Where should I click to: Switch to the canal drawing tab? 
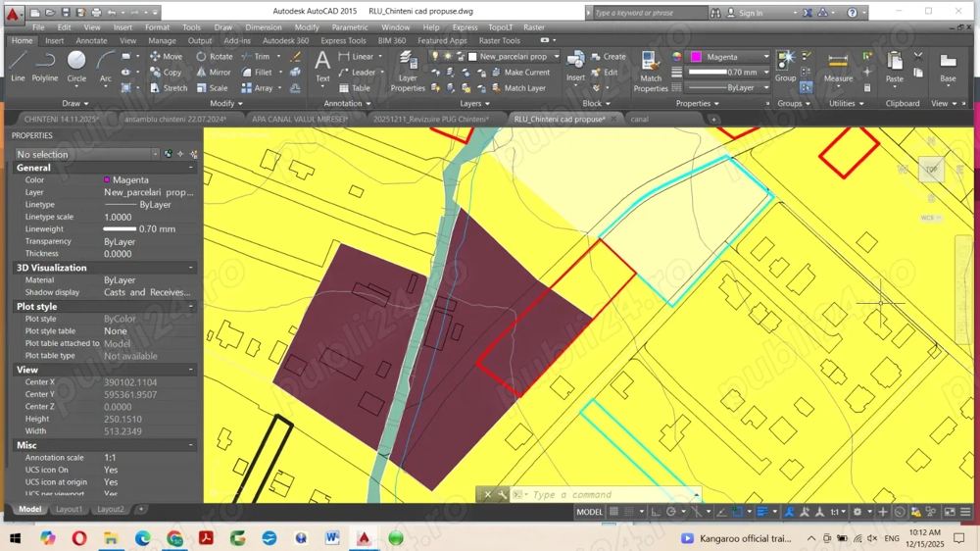tap(639, 120)
